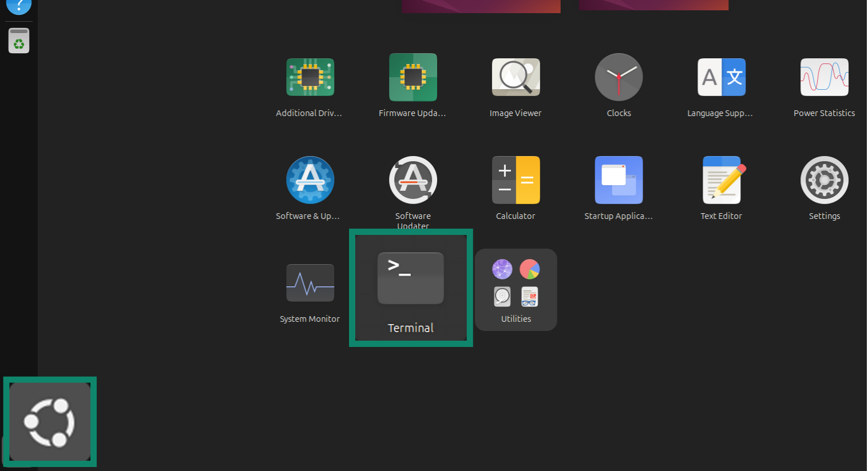Screen dimensions: 868x471
Task: Select the pie-chart thumbnail inside Utilities
Action: tap(529, 269)
